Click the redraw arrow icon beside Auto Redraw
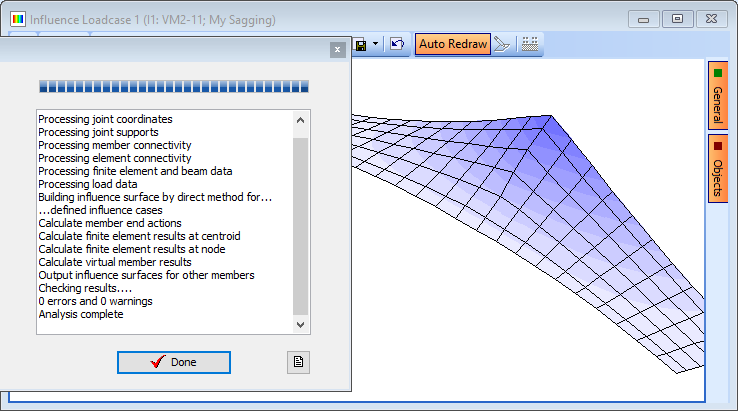Viewport: 738px width, 411px height. coord(502,45)
